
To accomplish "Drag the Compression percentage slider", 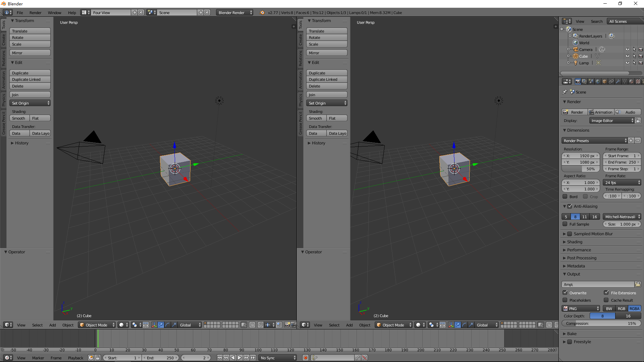I will [x=601, y=323].
